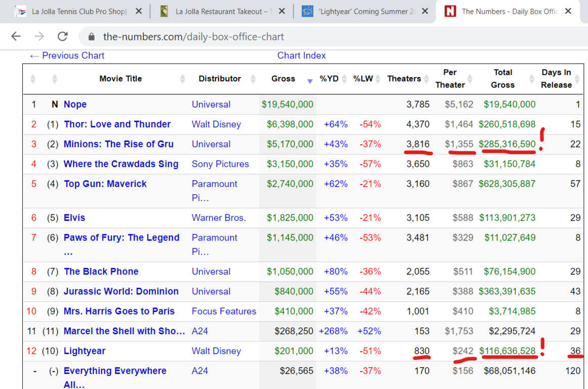This screenshot has height=389, width=588.
Task: Open the Nope movie page
Action: click(x=75, y=104)
